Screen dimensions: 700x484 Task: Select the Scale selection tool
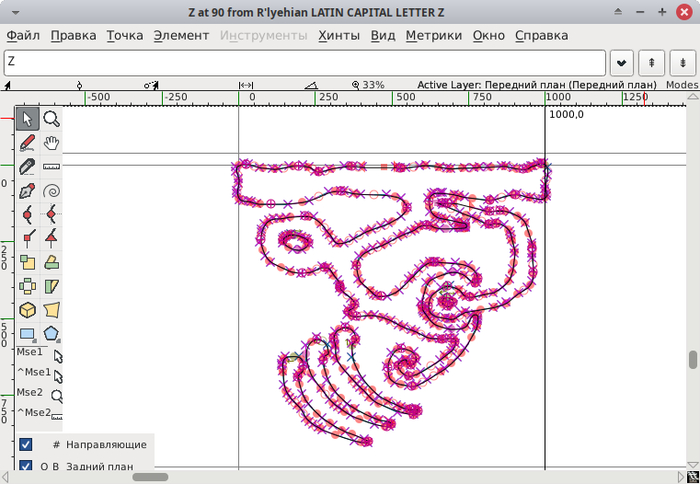coord(28,263)
